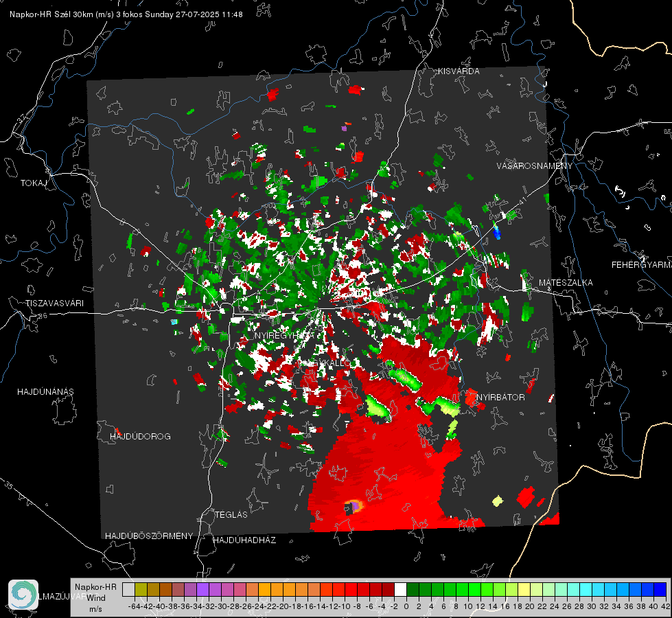
Task: Click the yellow swatch between 18 and 20
Action: 524,589
